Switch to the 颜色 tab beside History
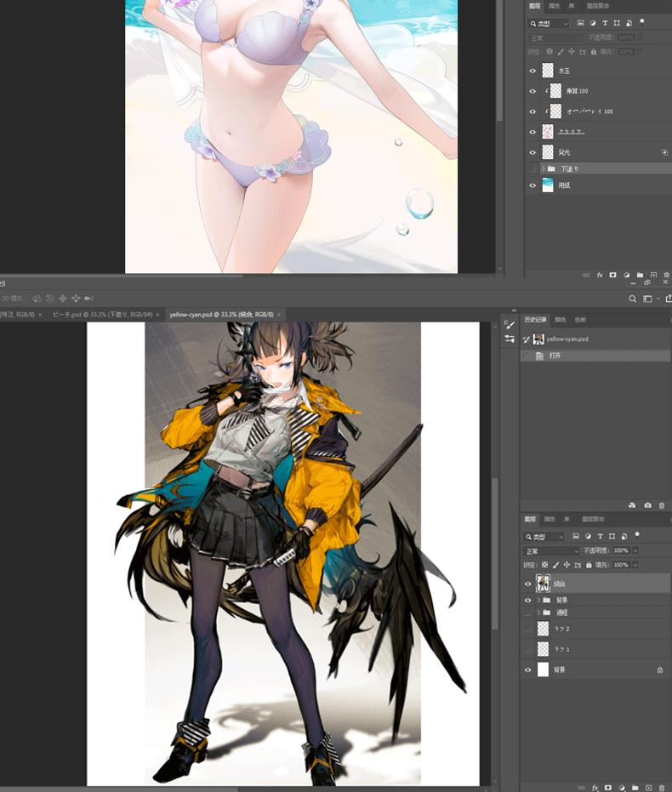The image size is (672, 792). pyautogui.click(x=561, y=320)
